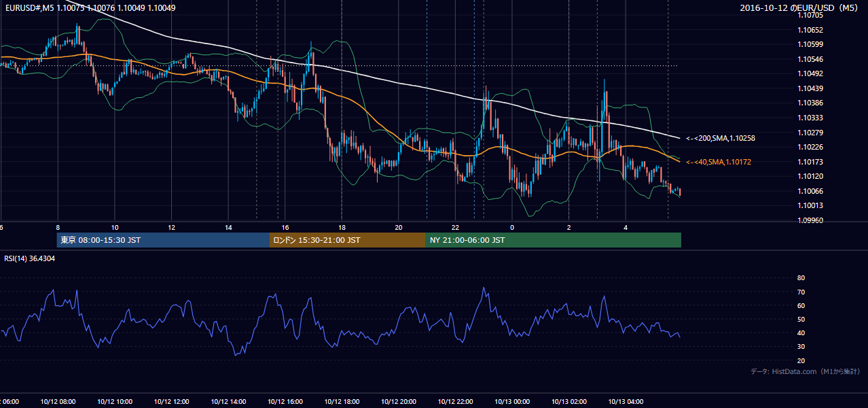Select the NY 21:00-06:00 JST session bar

(x=554, y=240)
